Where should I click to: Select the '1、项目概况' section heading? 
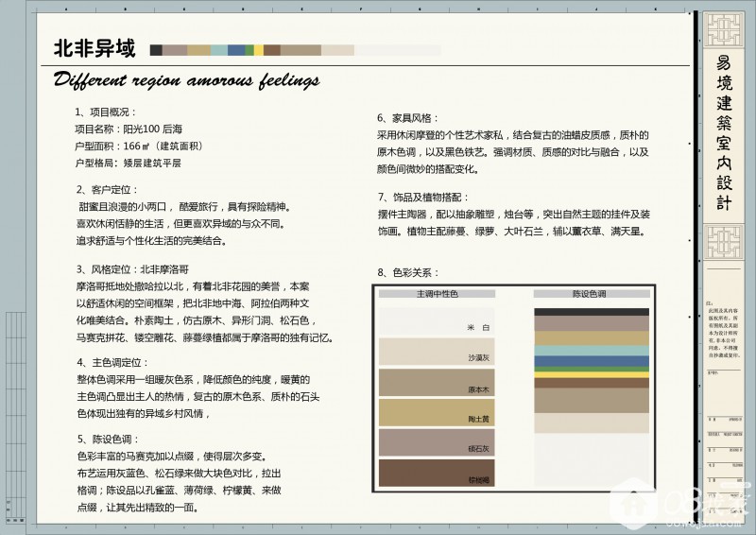(106, 112)
